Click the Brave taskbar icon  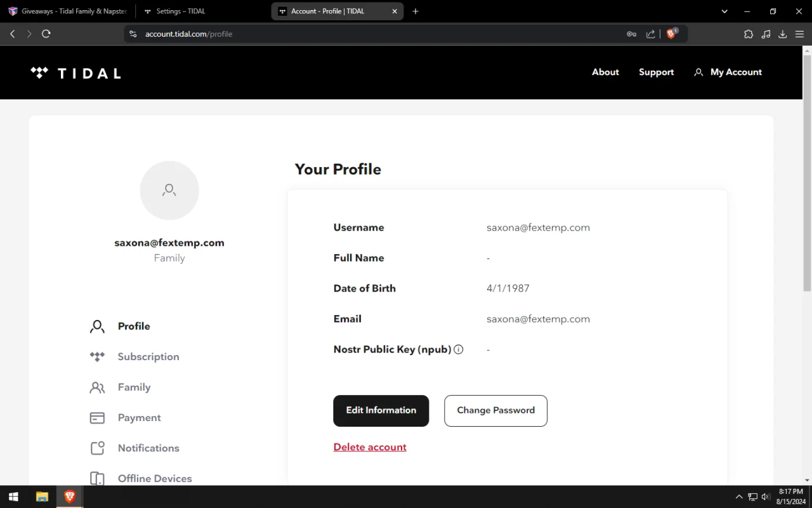70,497
